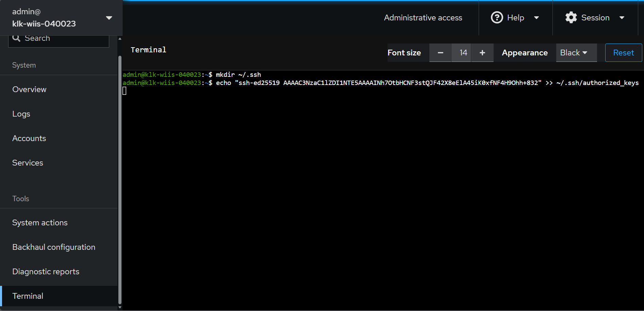This screenshot has height=311, width=644.
Task: Expand the Session menu chevron
Action: [622, 18]
